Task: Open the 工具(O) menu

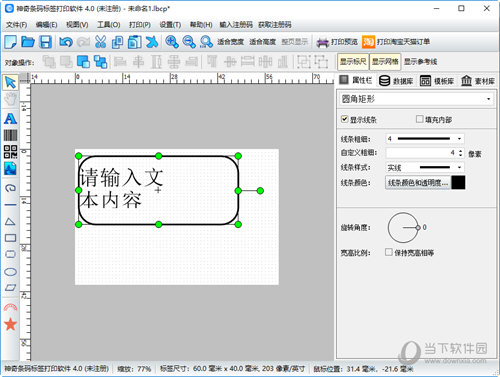Action: (x=108, y=25)
